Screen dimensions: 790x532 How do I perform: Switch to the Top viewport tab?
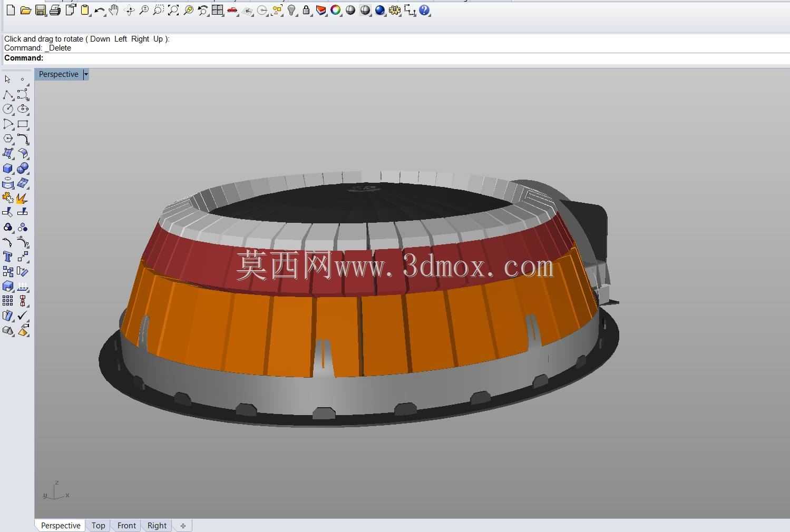coord(98,526)
